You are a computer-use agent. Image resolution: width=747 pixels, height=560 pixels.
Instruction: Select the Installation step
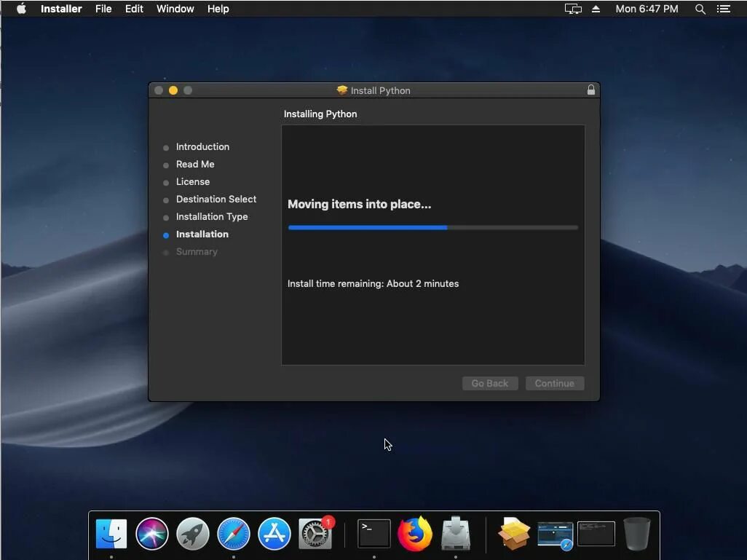pyautogui.click(x=202, y=234)
